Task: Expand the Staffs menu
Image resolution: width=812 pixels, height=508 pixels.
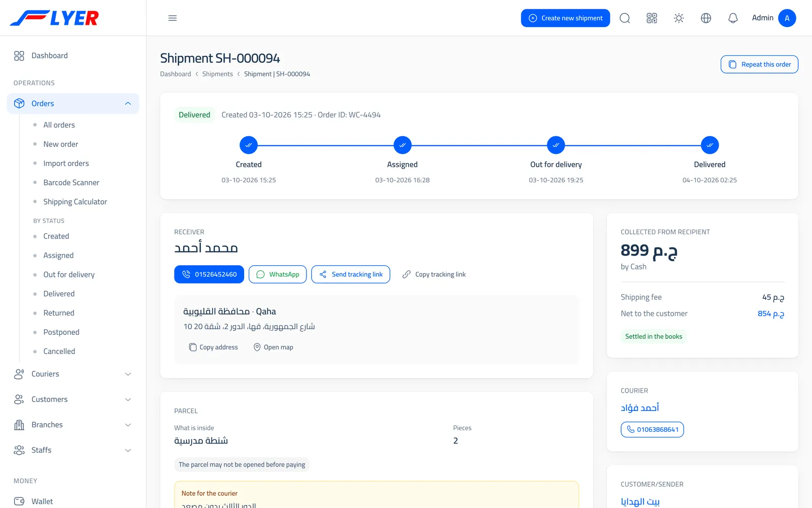Action: click(x=73, y=451)
